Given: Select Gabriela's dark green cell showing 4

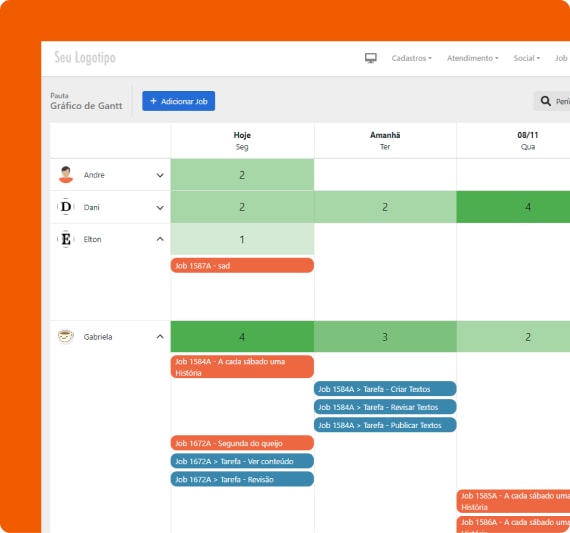Looking at the screenshot, I should 242,337.
